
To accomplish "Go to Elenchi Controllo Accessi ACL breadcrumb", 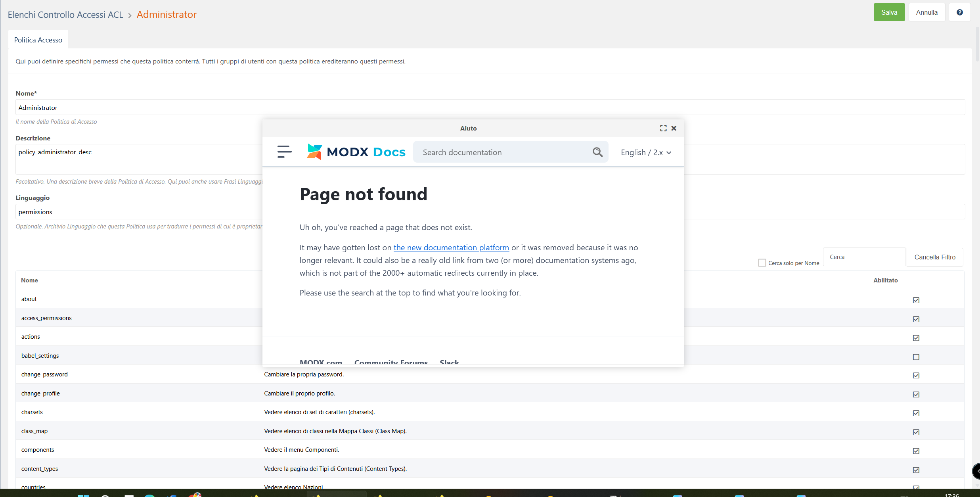I will point(65,15).
